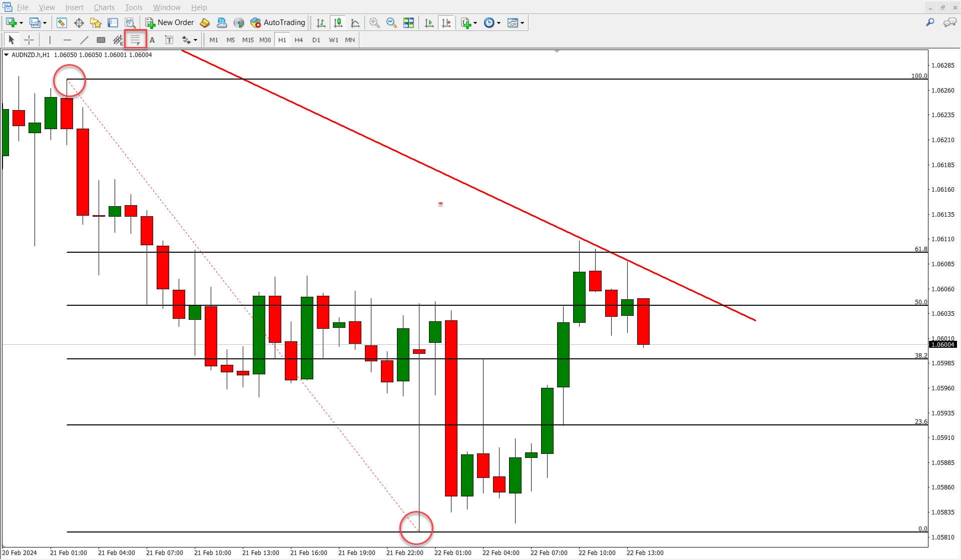Select the Fibonacci Retracement tool
This screenshot has height=560, width=961.
135,40
